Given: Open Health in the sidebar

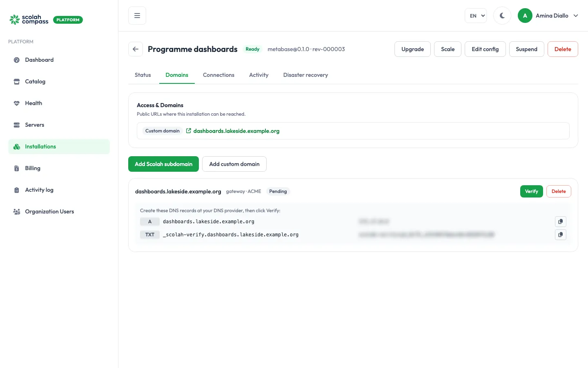Looking at the screenshot, I should coord(59,103).
